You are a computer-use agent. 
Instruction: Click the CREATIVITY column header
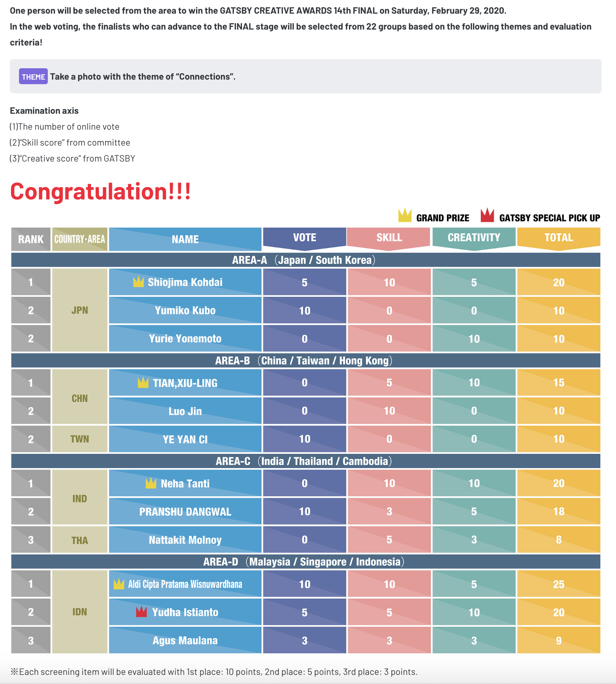coord(474,238)
